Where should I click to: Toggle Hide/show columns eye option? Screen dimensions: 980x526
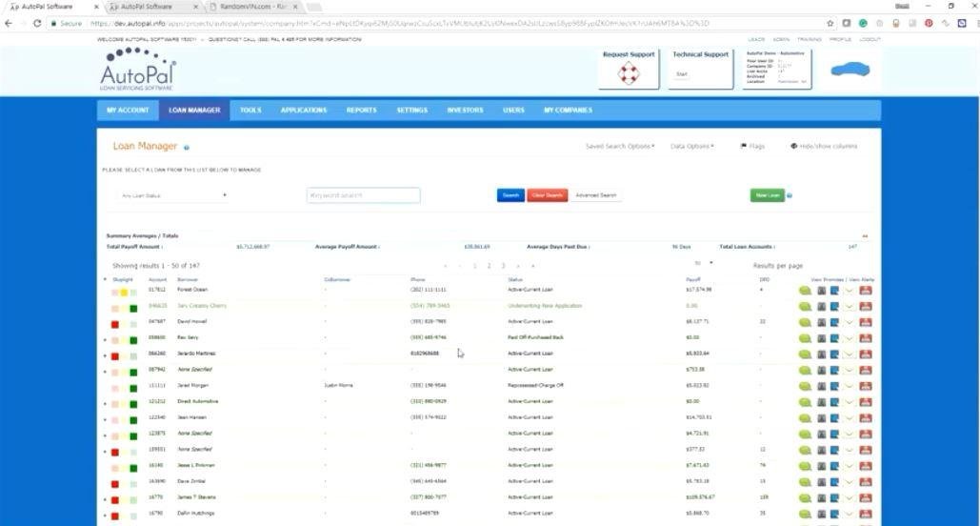(823, 146)
